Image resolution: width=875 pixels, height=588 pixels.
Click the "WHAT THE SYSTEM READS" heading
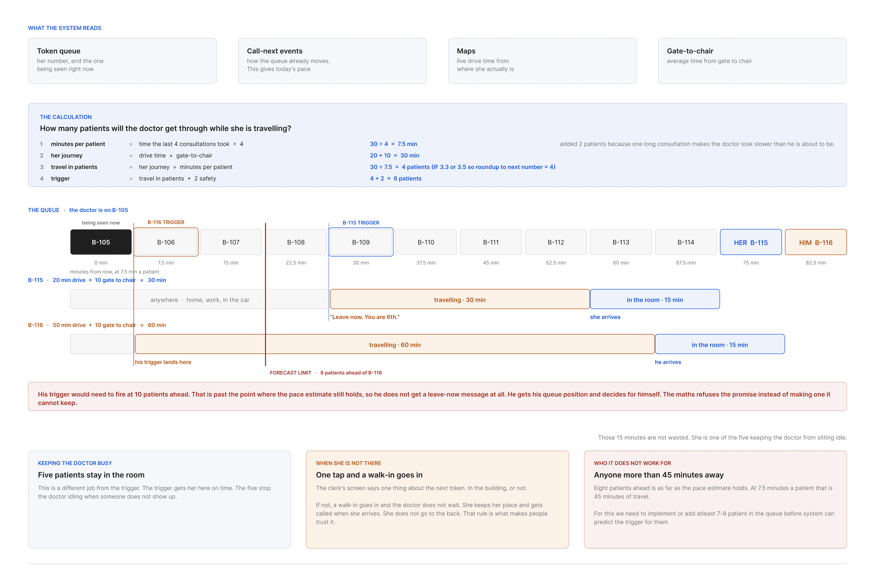click(64, 28)
